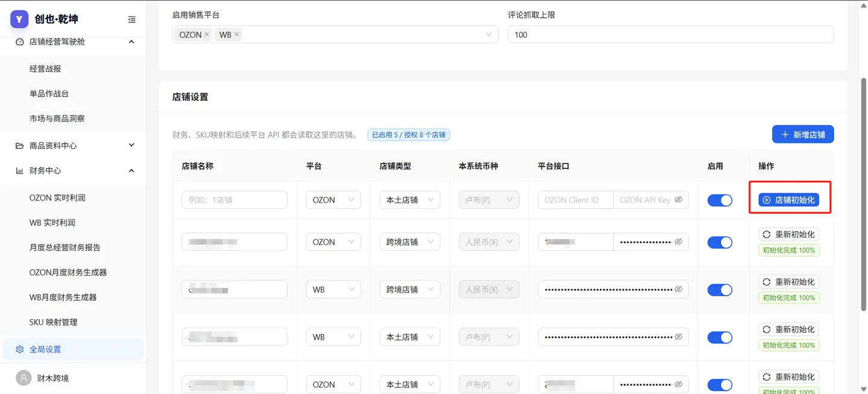Click the OZON Client ID input field
Viewport: 868px width, 394px height.
tap(576, 200)
